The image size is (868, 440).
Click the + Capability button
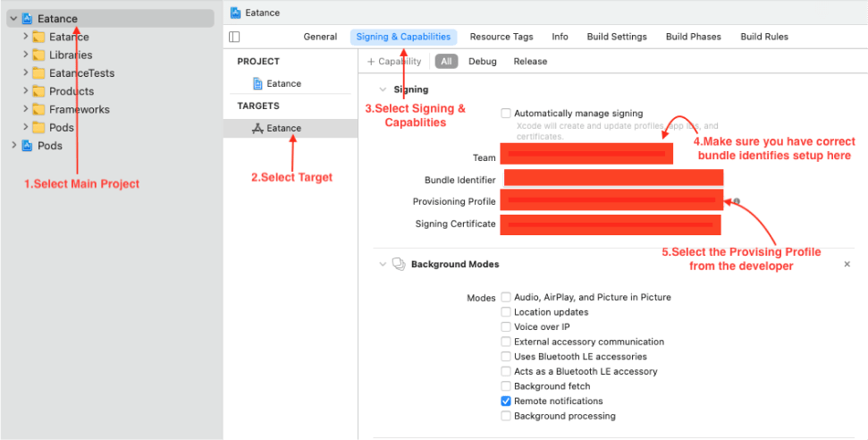tap(394, 62)
